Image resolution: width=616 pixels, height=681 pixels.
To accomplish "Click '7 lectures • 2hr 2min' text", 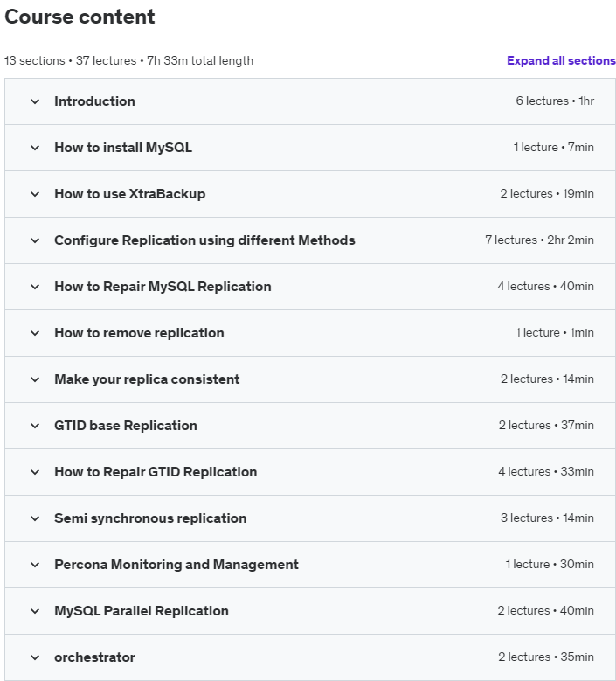I will (540, 240).
